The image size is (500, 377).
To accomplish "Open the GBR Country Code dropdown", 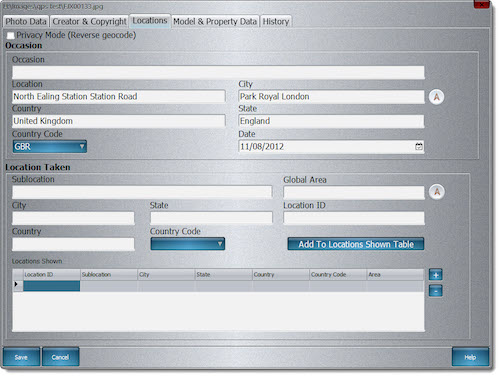I will pyautogui.click(x=50, y=146).
